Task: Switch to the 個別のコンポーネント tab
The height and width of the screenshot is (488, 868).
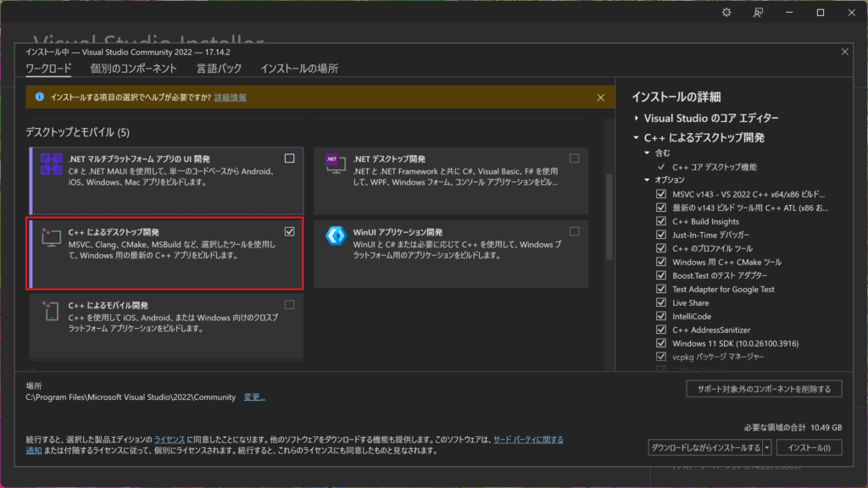Action: (133, 69)
